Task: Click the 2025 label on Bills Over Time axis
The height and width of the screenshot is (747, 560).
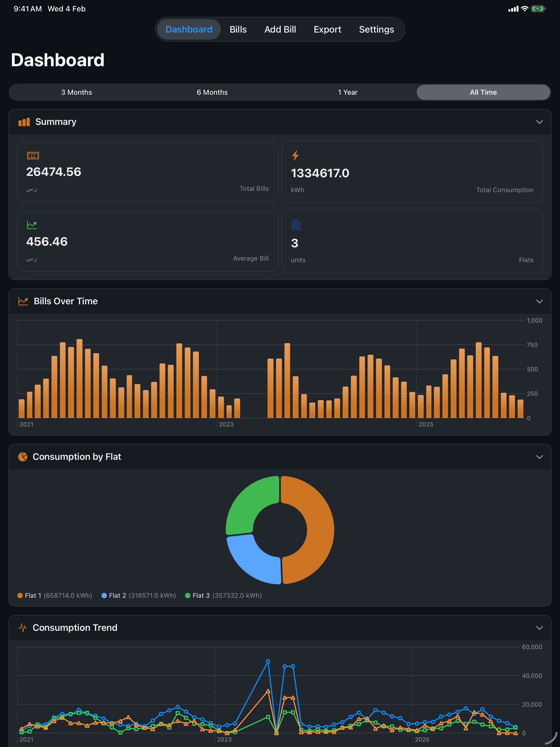Action: pyautogui.click(x=426, y=425)
